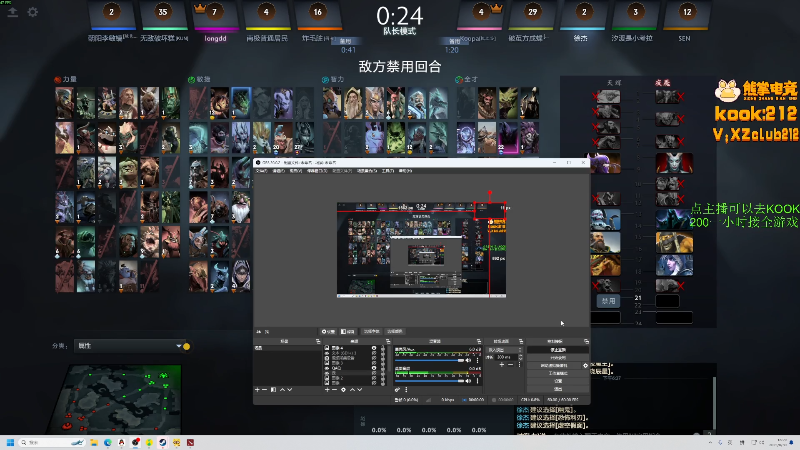Click the Sources list vertical scrollbar
This screenshot has height=450, width=800.
point(389,358)
